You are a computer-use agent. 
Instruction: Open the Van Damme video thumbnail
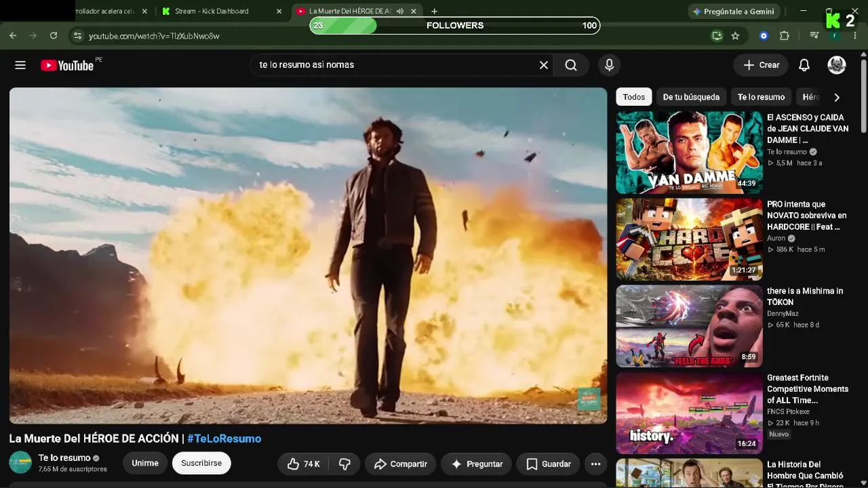pos(689,152)
